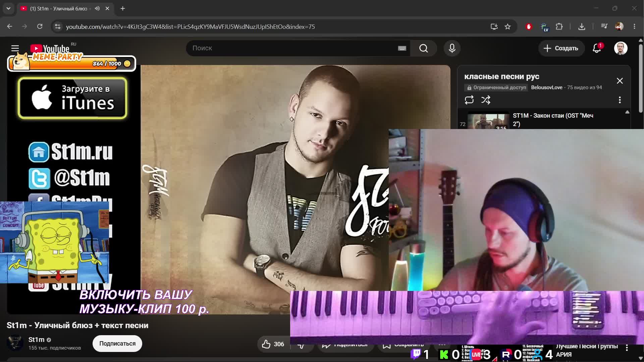Open playlist title класные песни рус
This screenshot has height=362, width=644.
pos(501,76)
